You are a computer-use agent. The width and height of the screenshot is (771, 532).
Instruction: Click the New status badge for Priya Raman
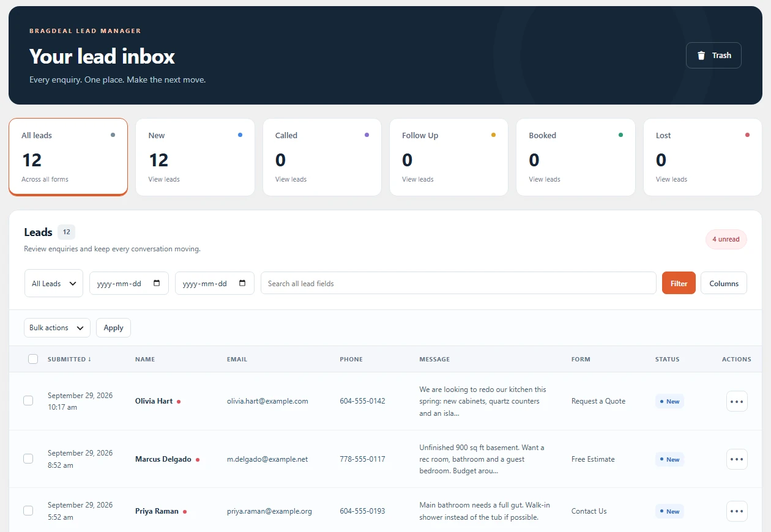(x=669, y=511)
